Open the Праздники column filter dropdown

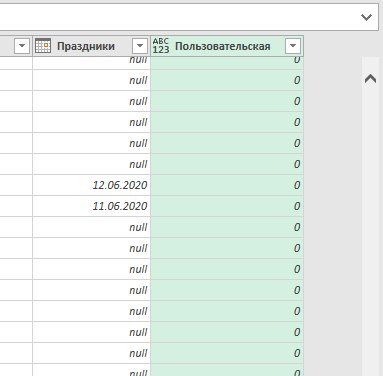140,46
